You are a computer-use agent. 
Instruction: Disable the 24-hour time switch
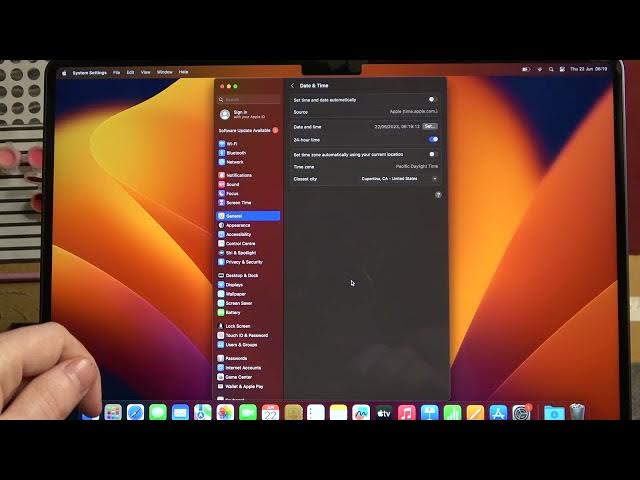pos(433,140)
